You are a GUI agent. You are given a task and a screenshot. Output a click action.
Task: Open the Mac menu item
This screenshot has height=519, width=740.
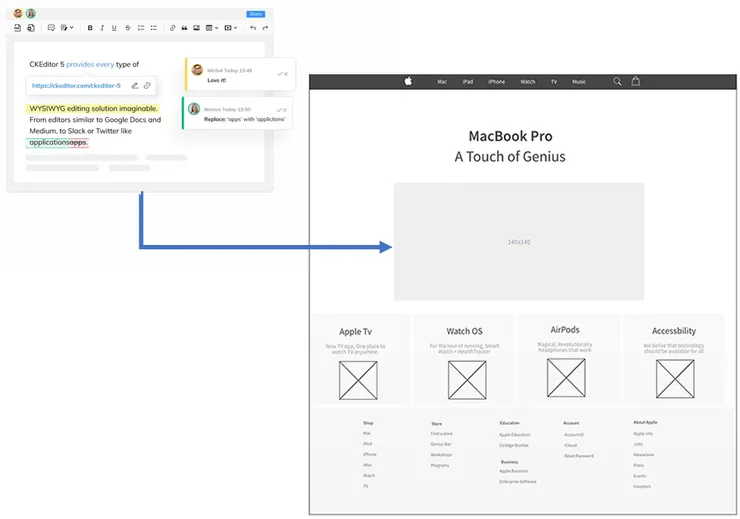pos(442,82)
